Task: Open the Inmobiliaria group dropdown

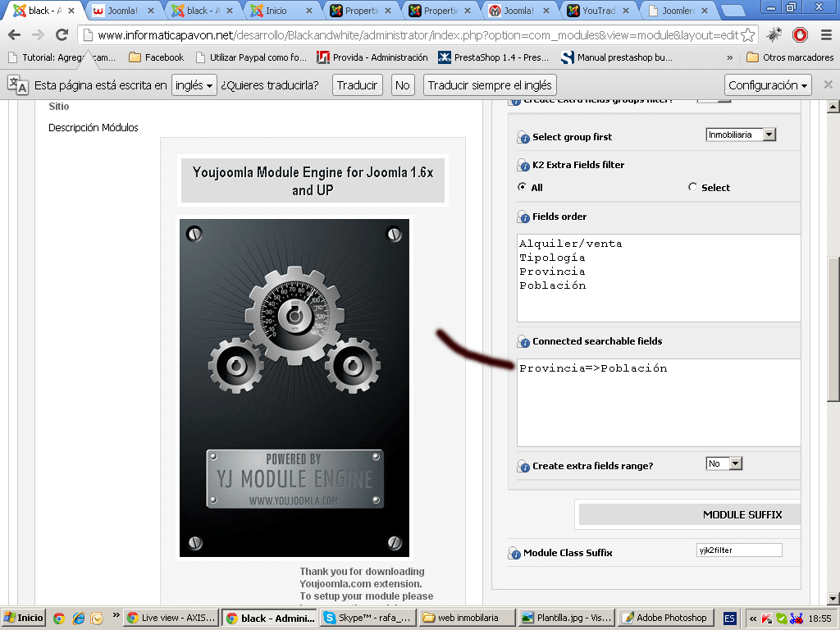Action: pos(741,135)
